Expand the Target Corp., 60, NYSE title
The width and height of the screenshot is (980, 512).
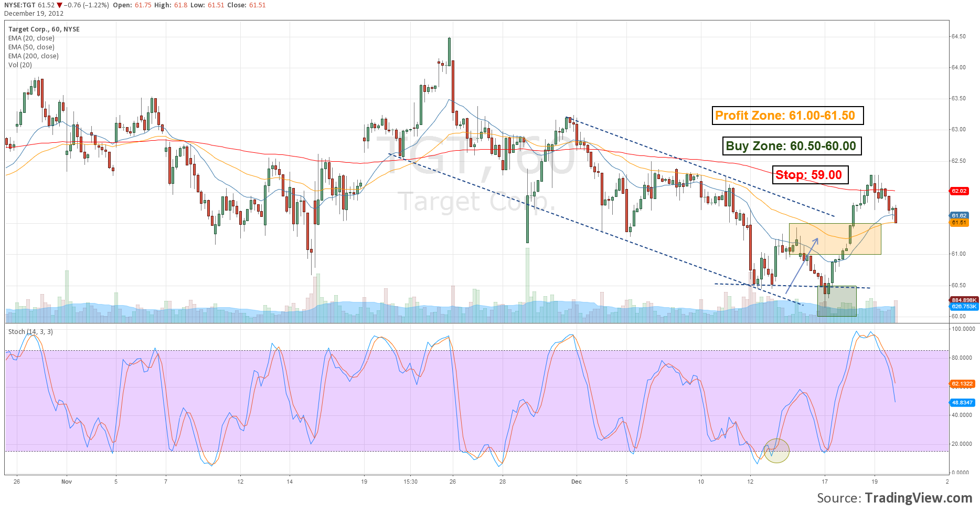(x=44, y=29)
